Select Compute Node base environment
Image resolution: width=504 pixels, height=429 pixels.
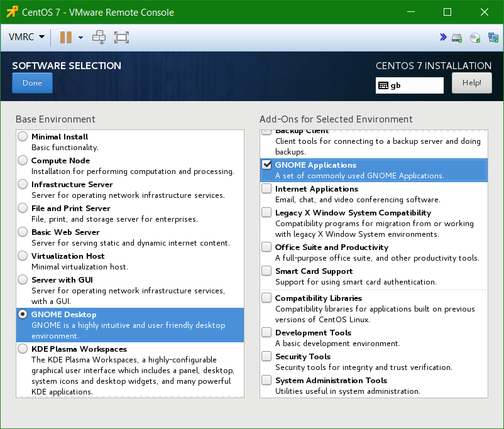(x=23, y=160)
